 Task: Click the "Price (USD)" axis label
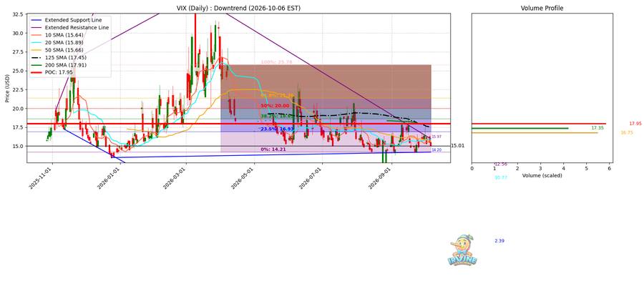pyautogui.click(x=8, y=88)
